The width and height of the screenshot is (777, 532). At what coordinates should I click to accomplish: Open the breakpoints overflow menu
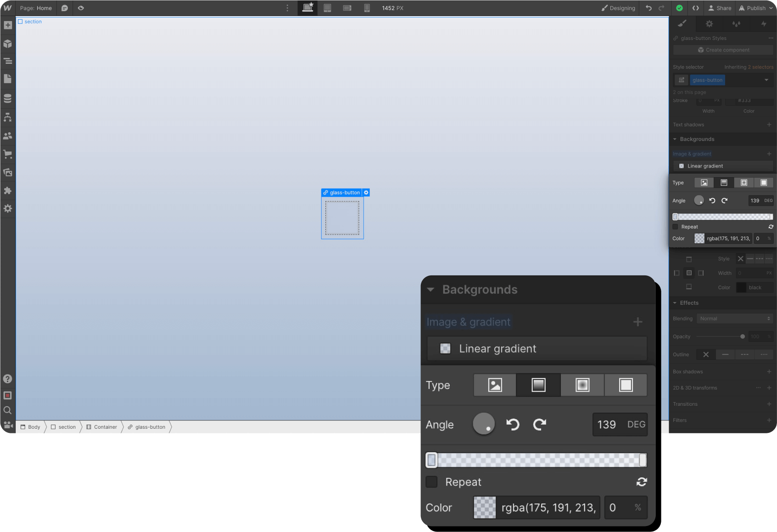[287, 8]
